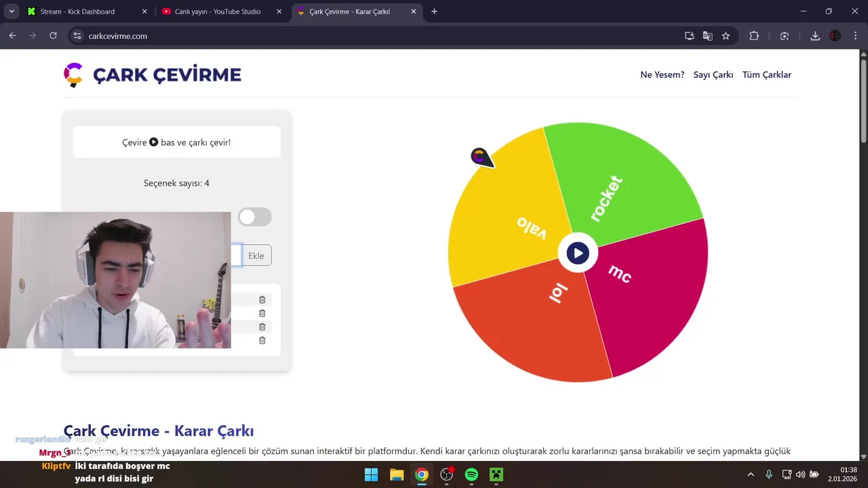Delete the second option in the list
868x488 pixels.
click(262, 313)
